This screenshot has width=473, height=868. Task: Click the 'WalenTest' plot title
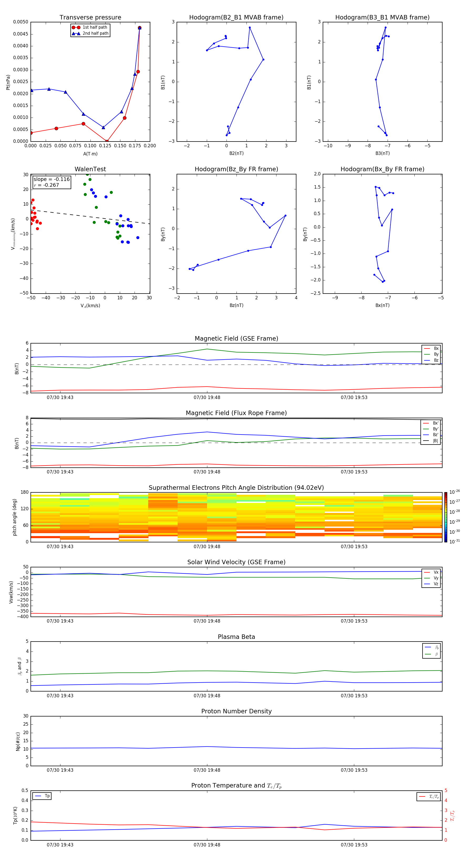point(90,169)
